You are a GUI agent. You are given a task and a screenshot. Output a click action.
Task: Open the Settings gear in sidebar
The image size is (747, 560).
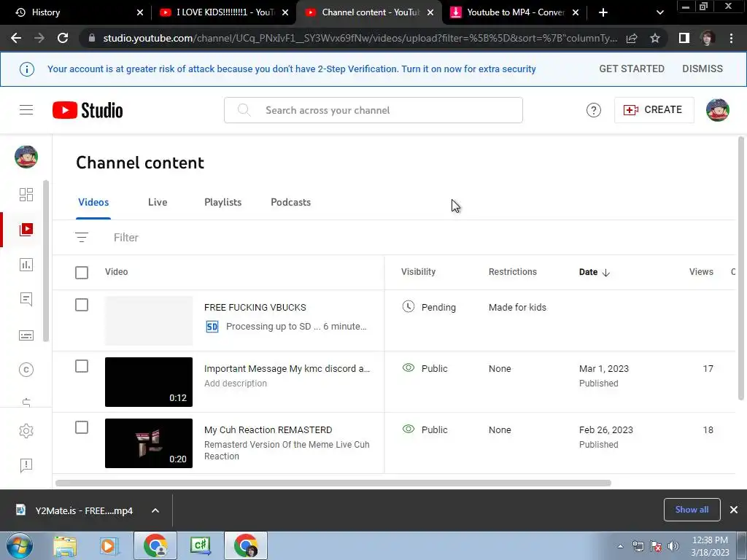tap(26, 431)
